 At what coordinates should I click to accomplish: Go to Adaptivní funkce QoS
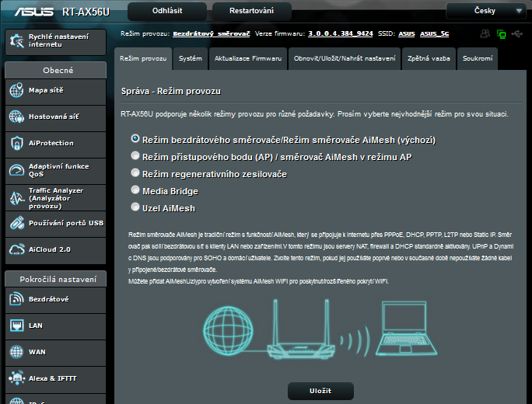[54, 169]
